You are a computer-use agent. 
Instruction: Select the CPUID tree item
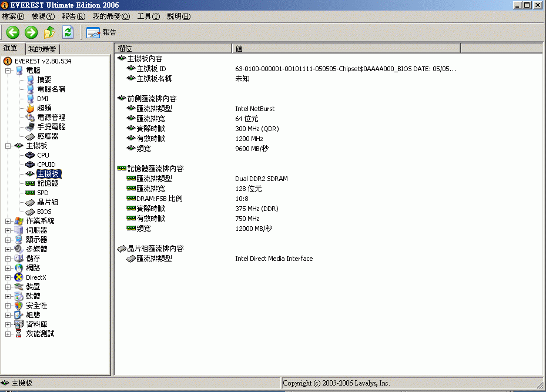[x=46, y=165]
